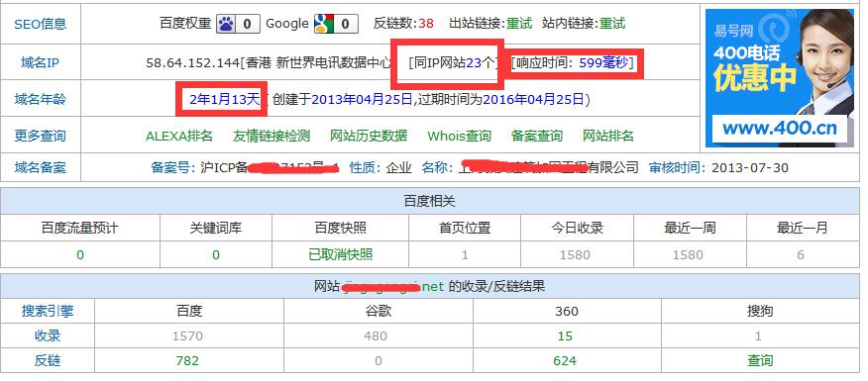Click the 360 反链 value 624
This screenshot has width=868, height=381.
click(x=565, y=361)
